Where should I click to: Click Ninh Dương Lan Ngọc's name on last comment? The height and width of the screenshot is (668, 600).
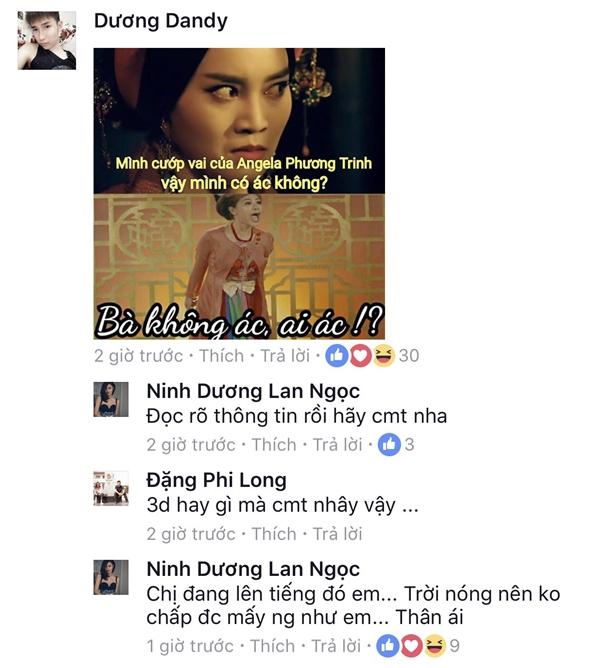point(253,569)
